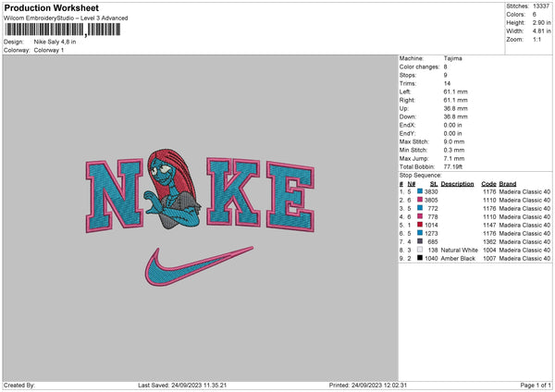
Task: Click the 'Created By:' footer label
Action: (19, 385)
